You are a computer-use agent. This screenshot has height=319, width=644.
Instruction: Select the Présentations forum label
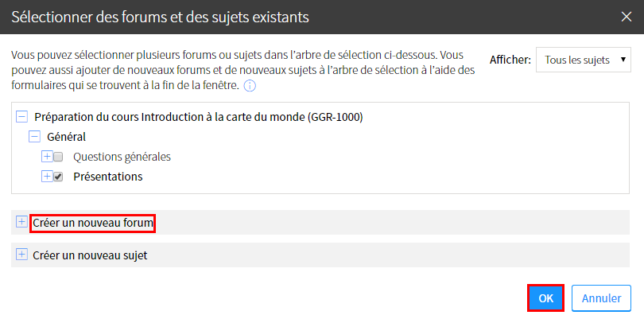tap(108, 177)
